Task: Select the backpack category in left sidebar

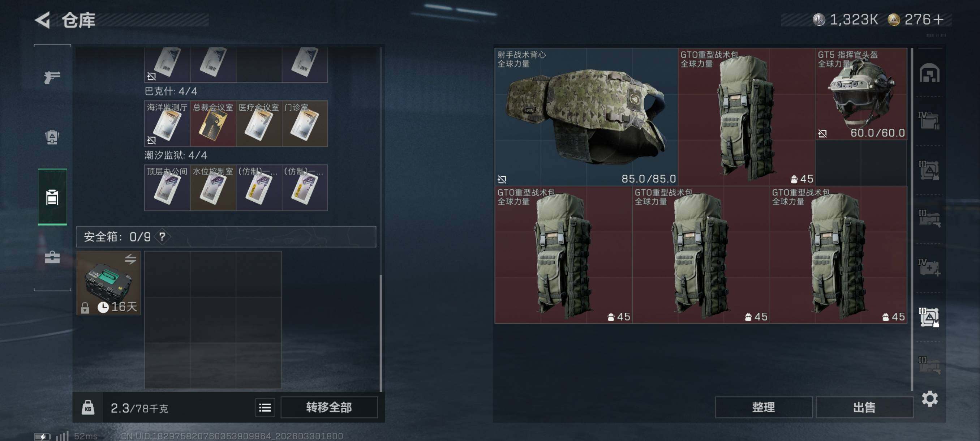Action: [52, 137]
